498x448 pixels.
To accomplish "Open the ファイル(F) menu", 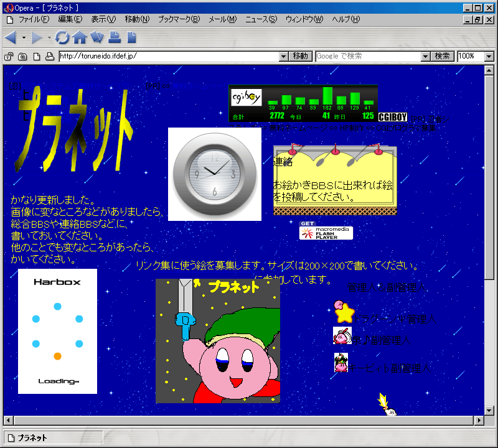I will pyautogui.click(x=34, y=20).
